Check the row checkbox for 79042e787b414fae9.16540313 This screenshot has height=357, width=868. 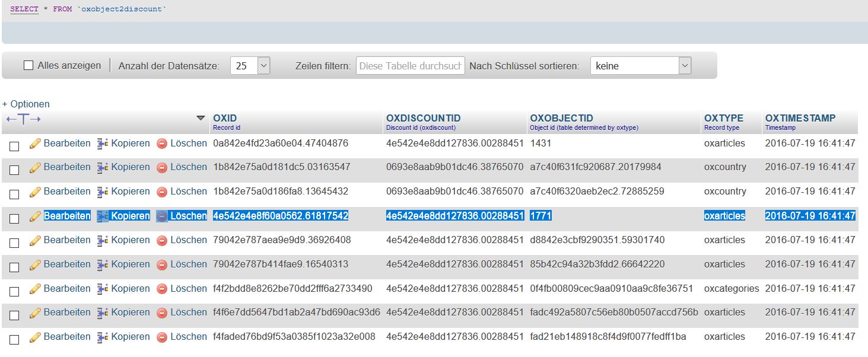(14, 267)
